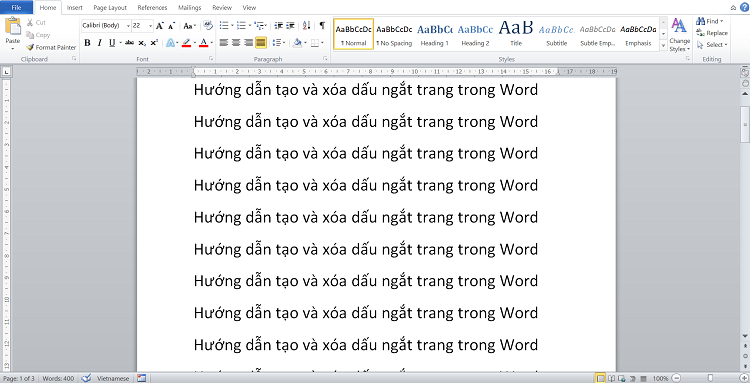Switch to the Page Layout tab
This screenshot has width=750, height=383.
[x=110, y=8]
